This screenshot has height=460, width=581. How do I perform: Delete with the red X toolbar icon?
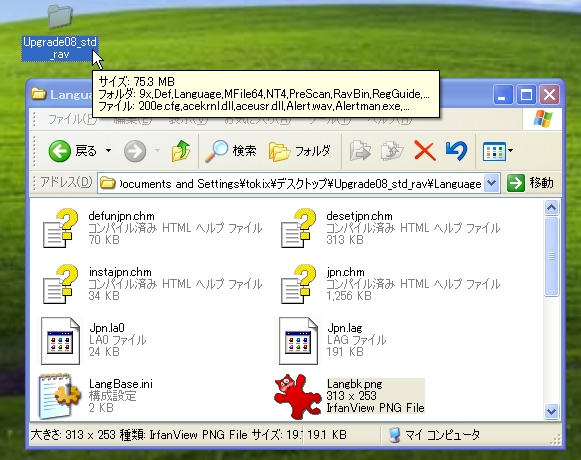(424, 151)
